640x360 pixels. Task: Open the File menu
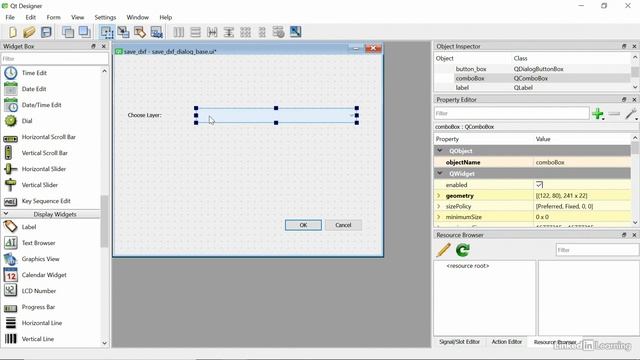10,17
